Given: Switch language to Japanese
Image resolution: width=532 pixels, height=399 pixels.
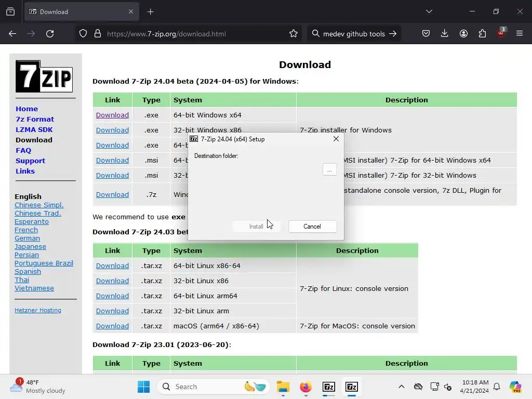Looking at the screenshot, I should (x=30, y=247).
